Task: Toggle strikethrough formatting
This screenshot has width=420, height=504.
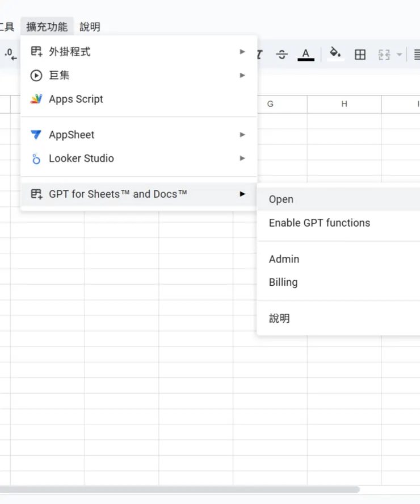Action: coord(282,55)
